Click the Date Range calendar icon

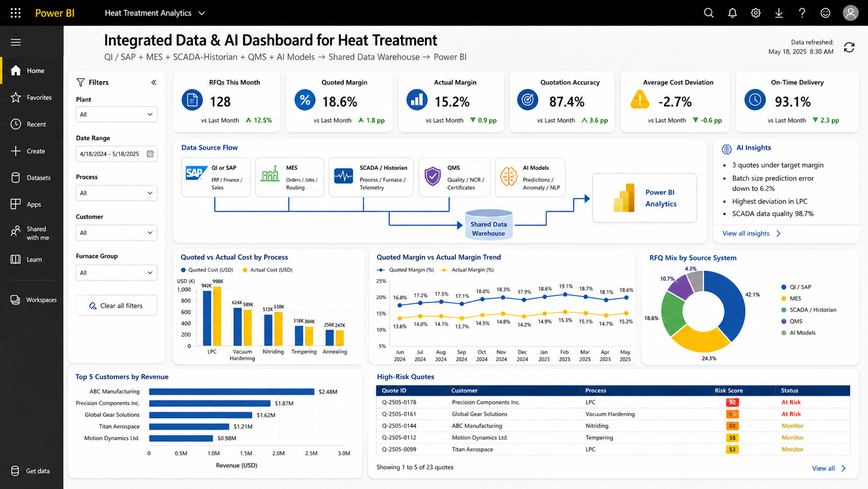150,154
